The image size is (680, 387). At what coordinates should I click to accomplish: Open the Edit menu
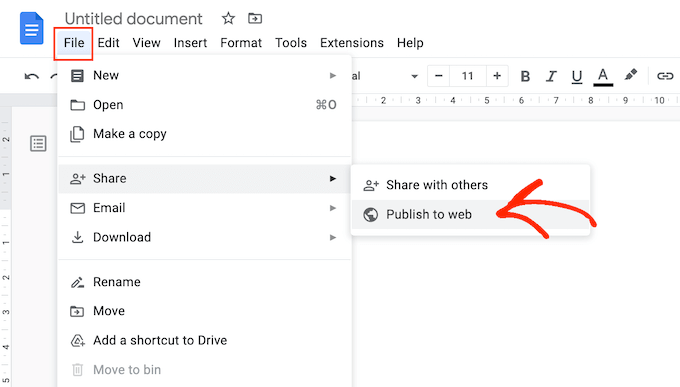(108, 43)
